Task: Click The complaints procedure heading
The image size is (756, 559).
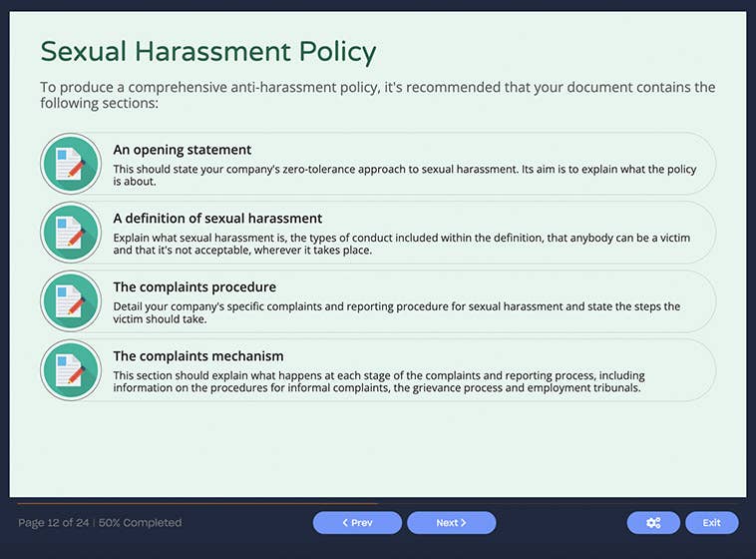Action: (194, 287)
